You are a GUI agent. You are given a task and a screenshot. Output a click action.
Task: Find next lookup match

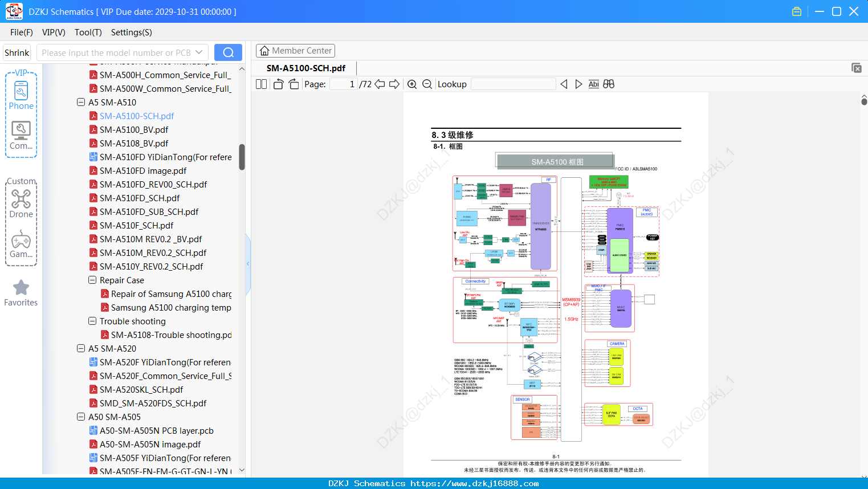coord(578,84)
